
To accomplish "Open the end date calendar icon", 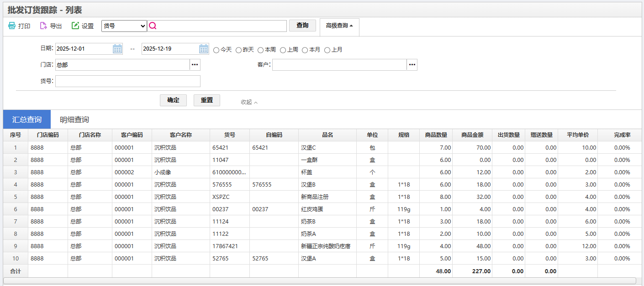I will coord(204,49).
